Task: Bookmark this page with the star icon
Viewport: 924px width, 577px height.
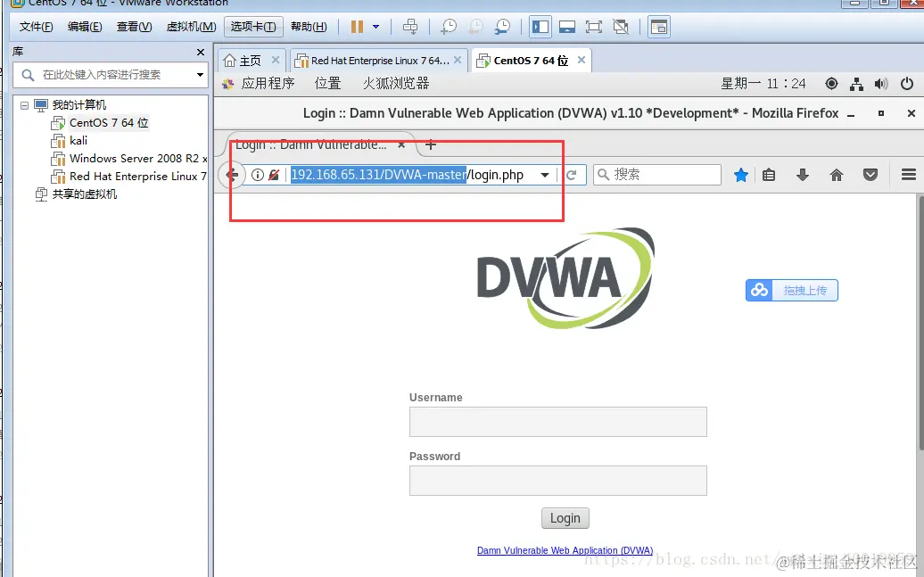Action: coord(741,175)
